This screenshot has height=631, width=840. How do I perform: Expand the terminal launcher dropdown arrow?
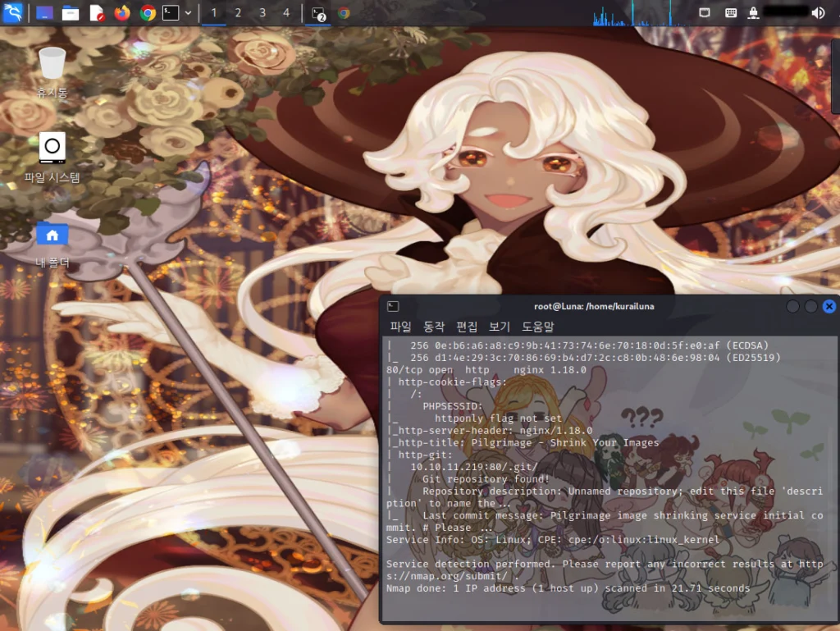point(188,13)
